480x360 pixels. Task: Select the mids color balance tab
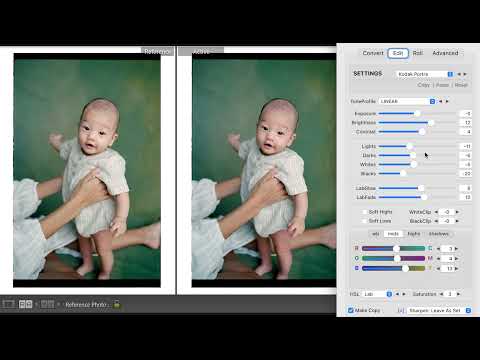(393, 234)
